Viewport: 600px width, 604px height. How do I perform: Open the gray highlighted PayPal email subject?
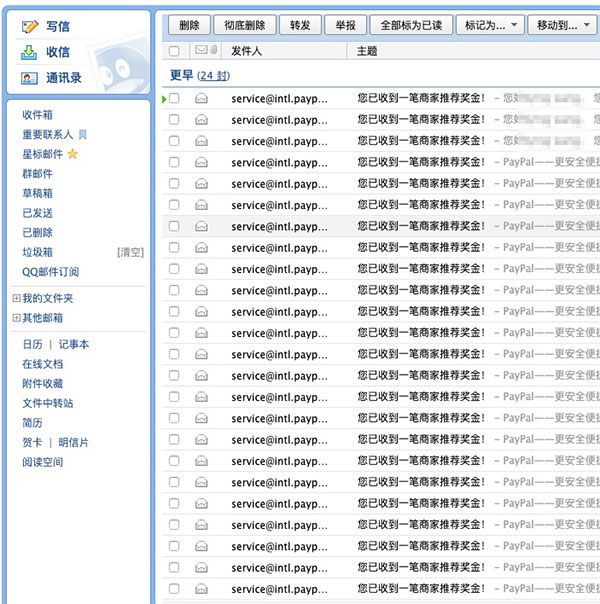(421, 226)
